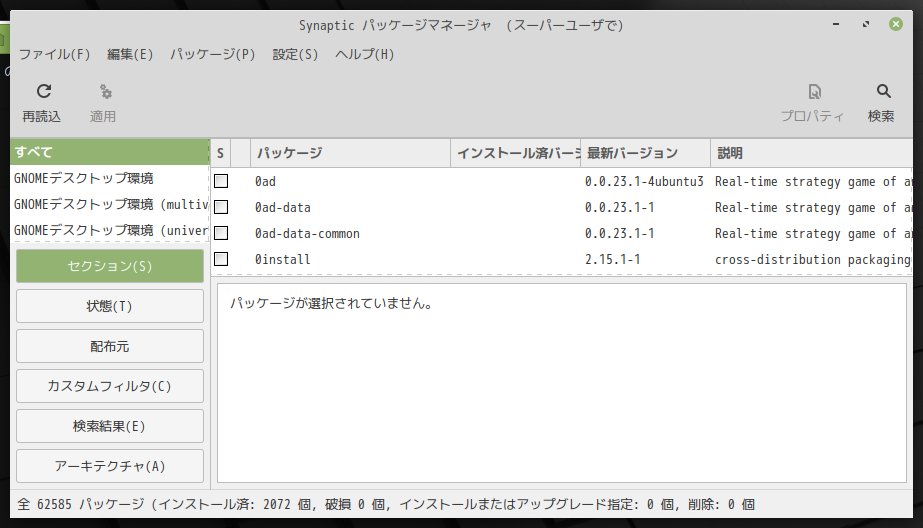This screenshot has height=528, width=923.
Task: Select the セクション(S) filter button
Action: [x=110, y=266]
